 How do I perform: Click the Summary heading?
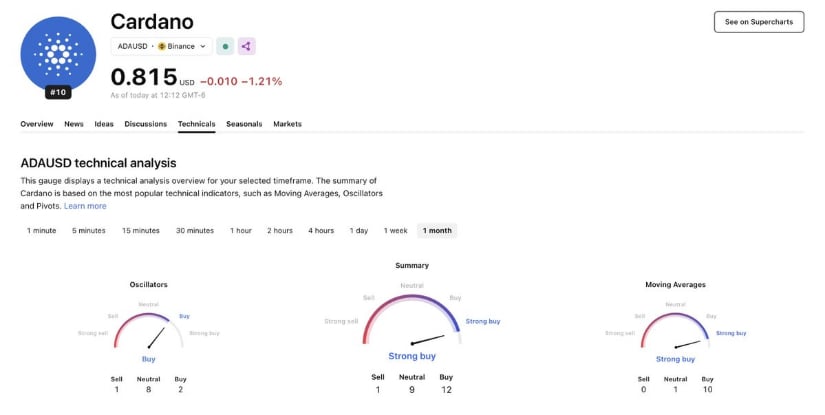412,266
